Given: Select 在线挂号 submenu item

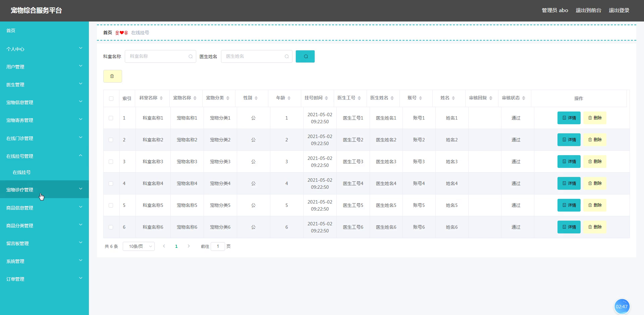Looking at the screenshot, I should pyautogui.click(x=44, y=172).
